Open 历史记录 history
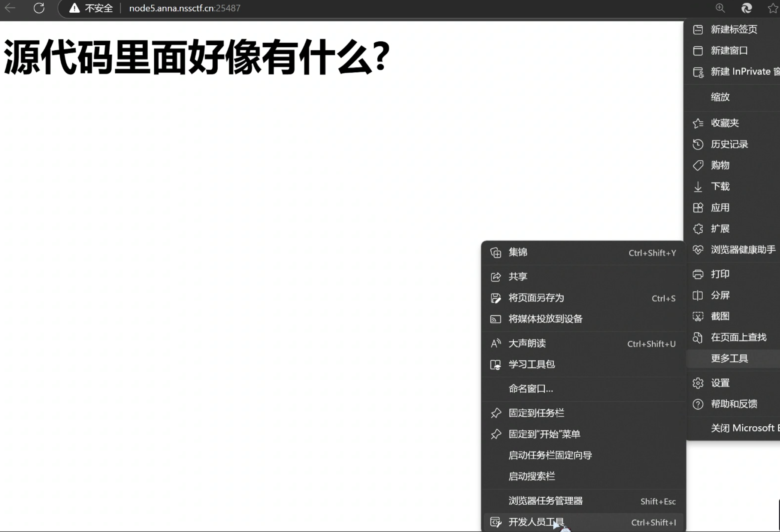The image size is (780, 532). point(732,144)
